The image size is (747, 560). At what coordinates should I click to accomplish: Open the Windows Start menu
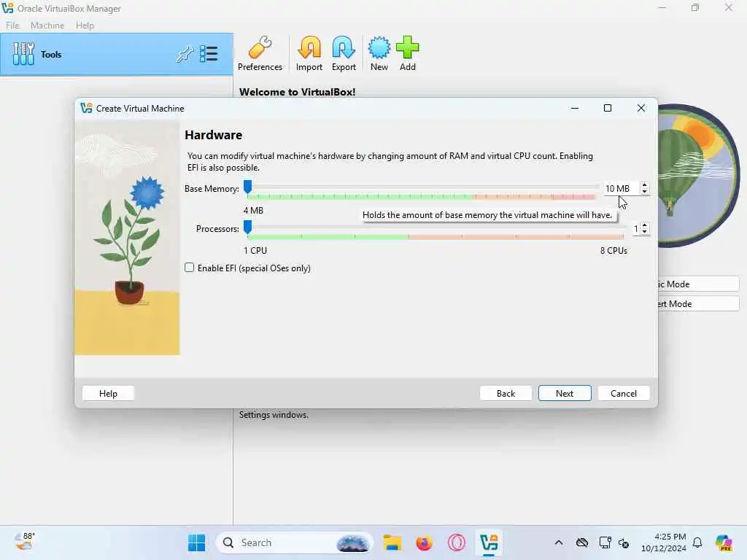click(x=196, y=542)
